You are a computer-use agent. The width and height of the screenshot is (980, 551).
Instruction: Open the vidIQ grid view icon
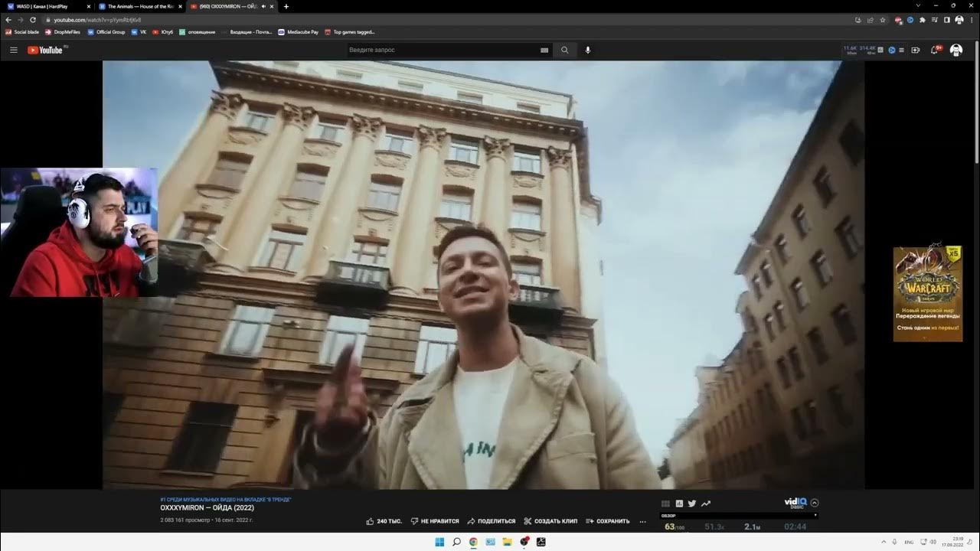click(x=665, y=504)
